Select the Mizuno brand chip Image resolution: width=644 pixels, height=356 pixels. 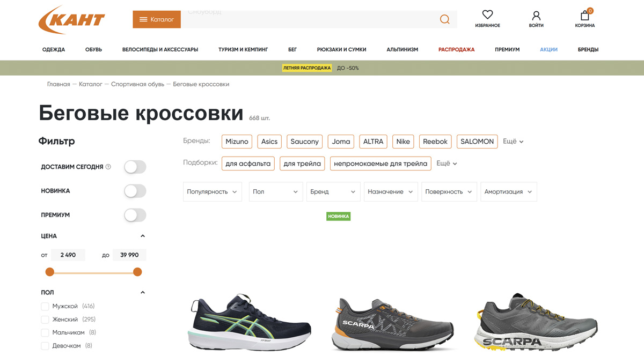pyautogui.click(x=237, y=142)
